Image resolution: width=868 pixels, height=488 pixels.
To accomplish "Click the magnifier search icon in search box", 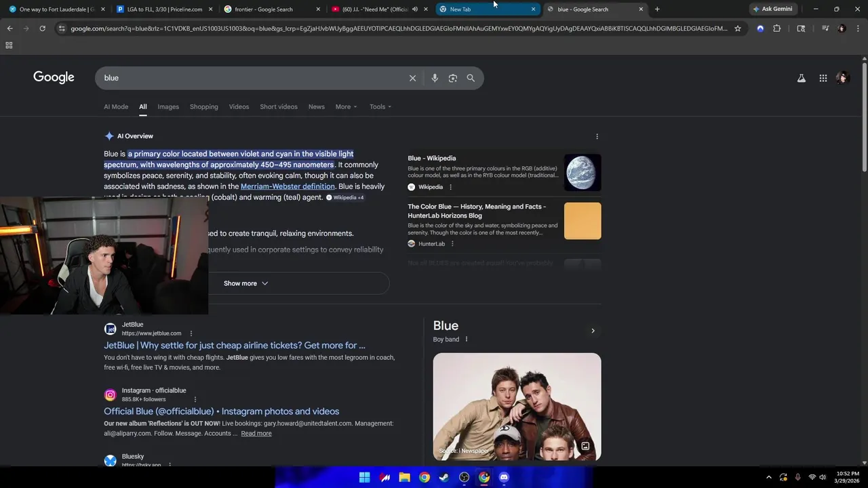I will [x=471, y=78].
